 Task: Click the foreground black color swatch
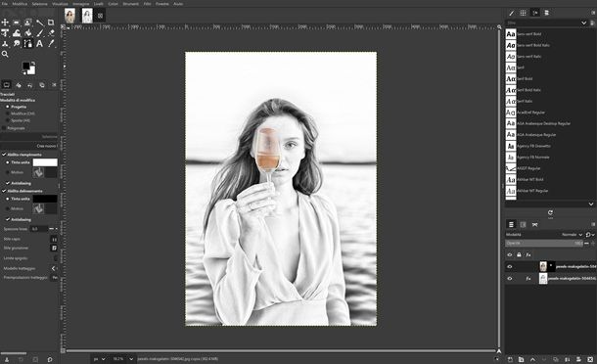pos(25,66)
